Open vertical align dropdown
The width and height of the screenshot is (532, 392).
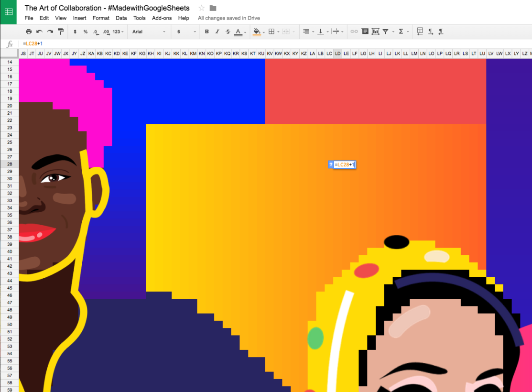click(323, 32)
